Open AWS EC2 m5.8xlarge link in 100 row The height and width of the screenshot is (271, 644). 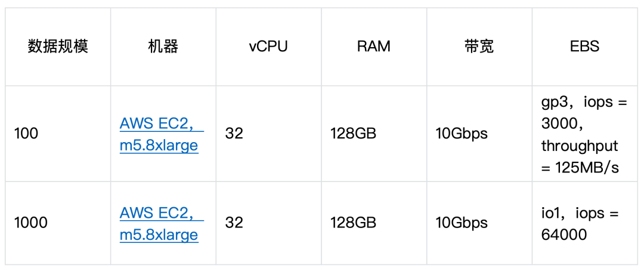coord(159,134)
